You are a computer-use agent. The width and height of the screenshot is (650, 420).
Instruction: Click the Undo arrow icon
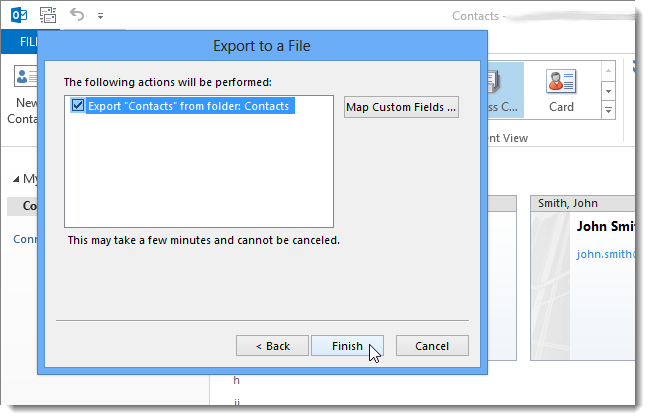tap(77, 15)
